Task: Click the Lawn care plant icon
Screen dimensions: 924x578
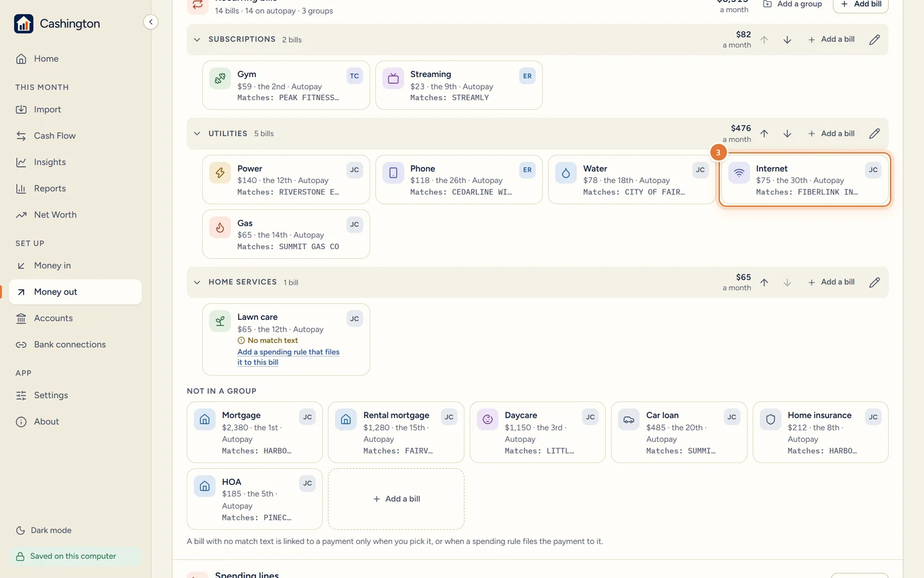Action: [220, 321]
